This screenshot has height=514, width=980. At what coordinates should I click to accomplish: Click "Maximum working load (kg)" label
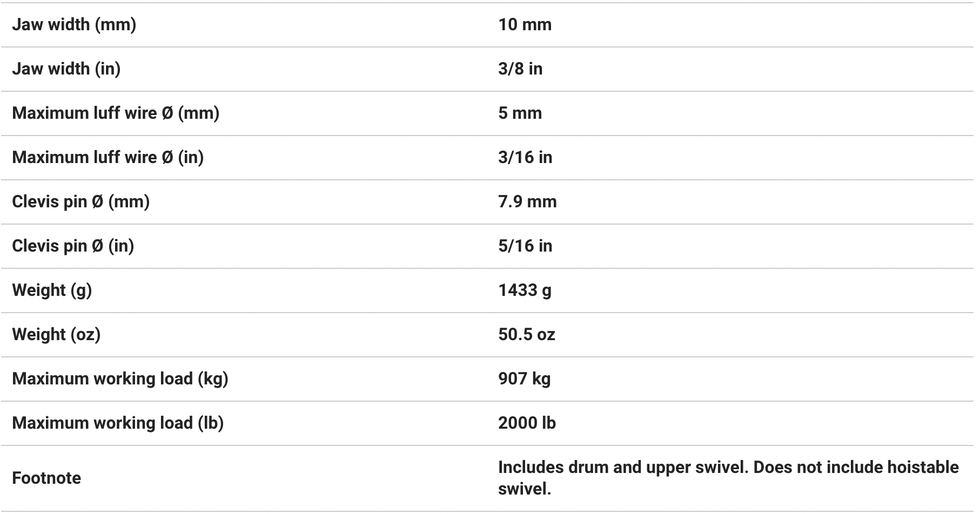(x=120, y=379)
